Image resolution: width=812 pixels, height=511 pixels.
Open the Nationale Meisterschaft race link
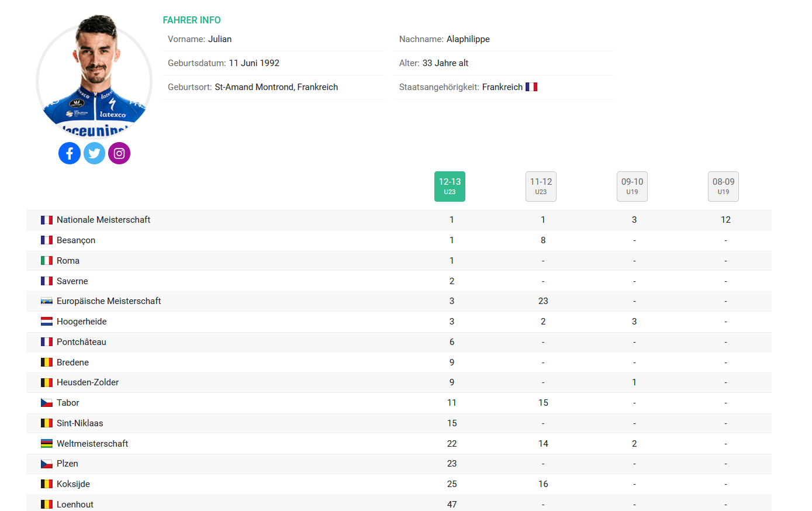click(x=103, y=220)
